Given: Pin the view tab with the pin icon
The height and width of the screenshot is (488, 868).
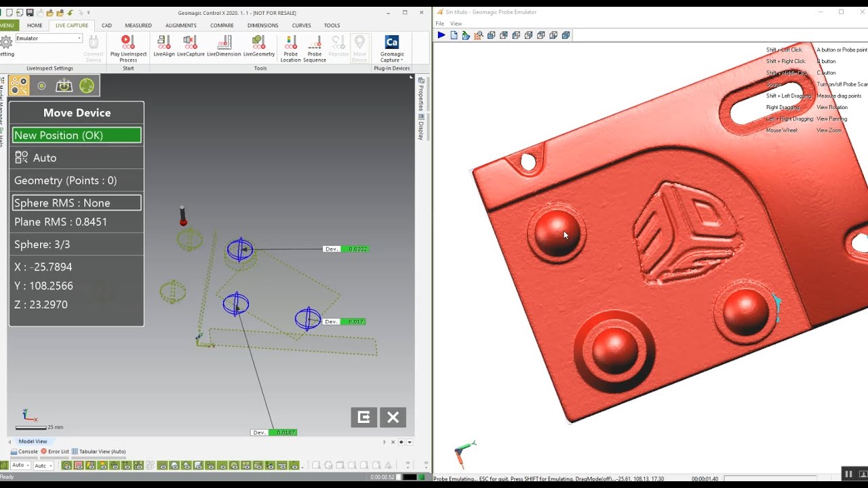Looking at the screenshot, I should (x=401, y=442).
